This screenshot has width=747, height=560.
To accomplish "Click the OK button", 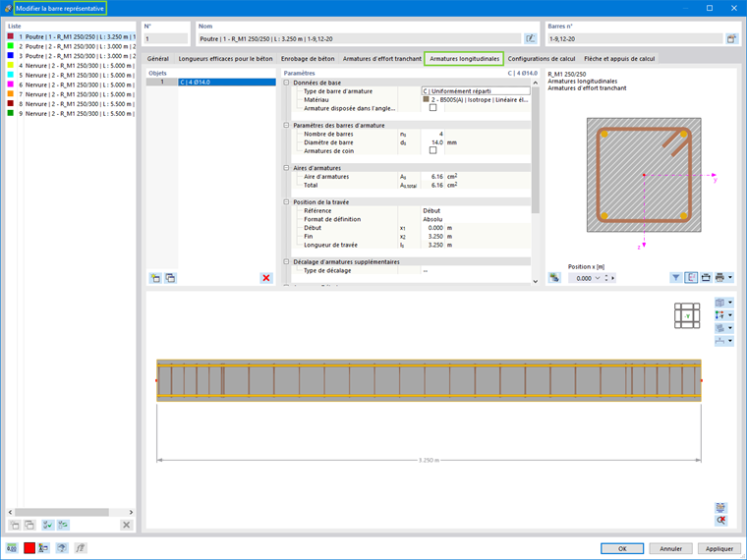I will coord(622,548).
